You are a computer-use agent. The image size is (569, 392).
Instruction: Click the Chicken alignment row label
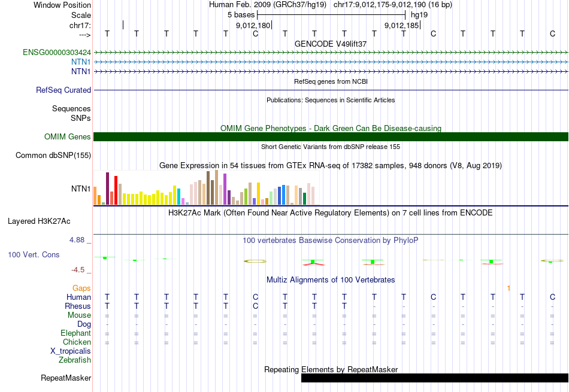77,342
